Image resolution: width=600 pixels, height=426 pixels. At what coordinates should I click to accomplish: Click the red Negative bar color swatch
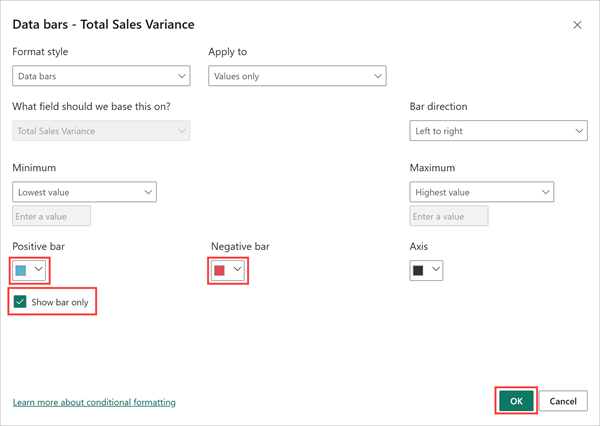(219, 270)
